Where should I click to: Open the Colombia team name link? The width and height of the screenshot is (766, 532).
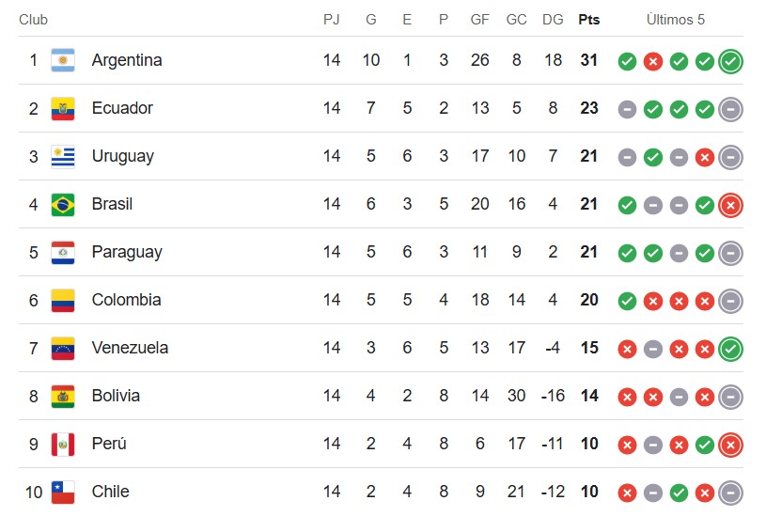click(126, 300)
